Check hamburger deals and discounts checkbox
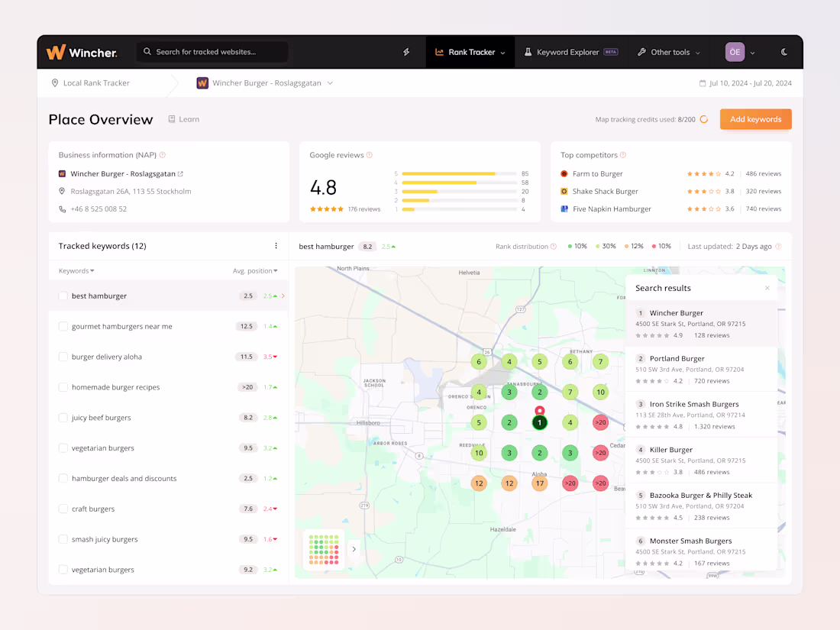Screen dimensions: 840x630 pos(63,478)
